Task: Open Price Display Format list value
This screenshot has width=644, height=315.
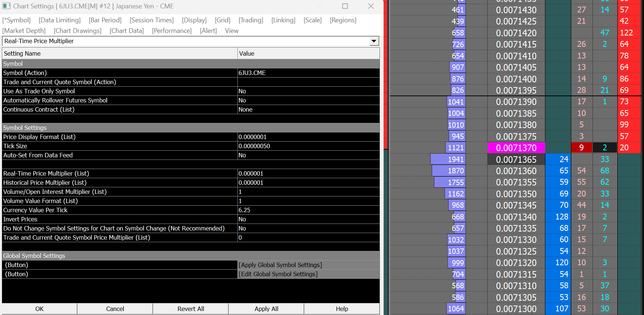Action: coord(308,137)
